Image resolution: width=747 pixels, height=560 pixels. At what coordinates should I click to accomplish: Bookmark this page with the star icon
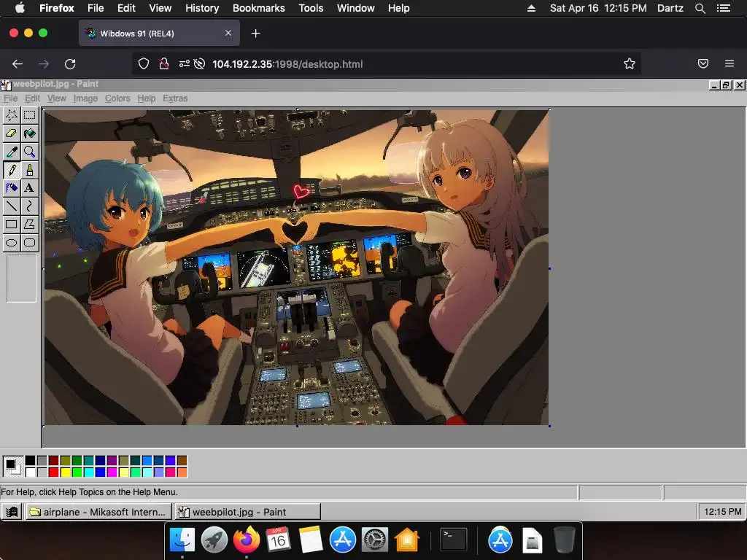tap(630, 64)
